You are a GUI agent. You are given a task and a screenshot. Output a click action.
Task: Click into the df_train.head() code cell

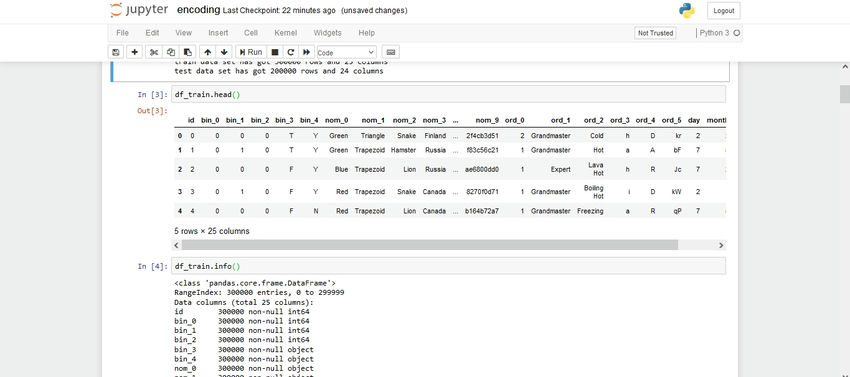click(448, 94)
